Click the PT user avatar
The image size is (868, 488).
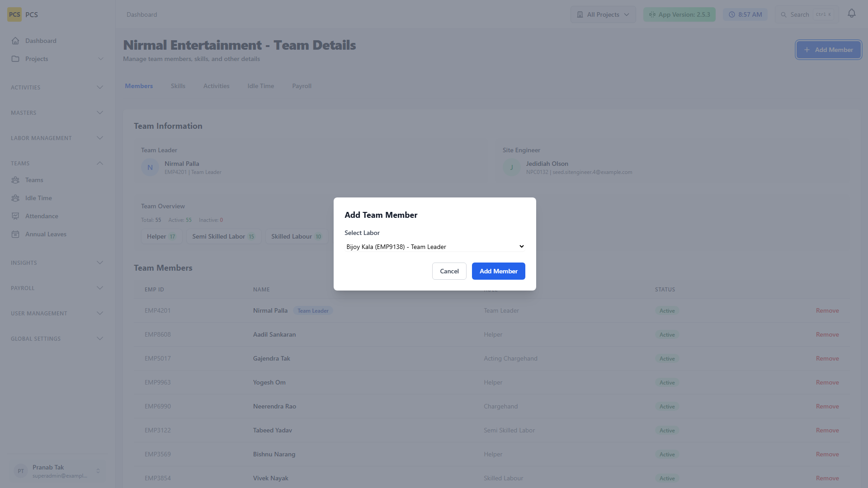click(x=21, y=471)
